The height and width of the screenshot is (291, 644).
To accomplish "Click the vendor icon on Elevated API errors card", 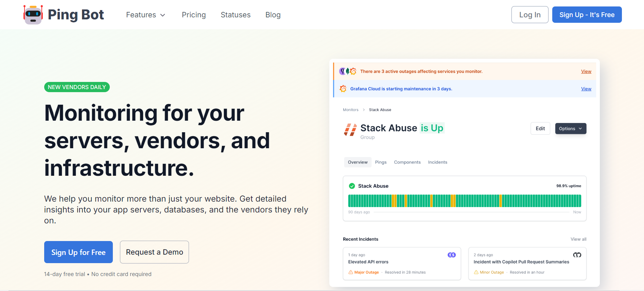I will click(452, 255).
